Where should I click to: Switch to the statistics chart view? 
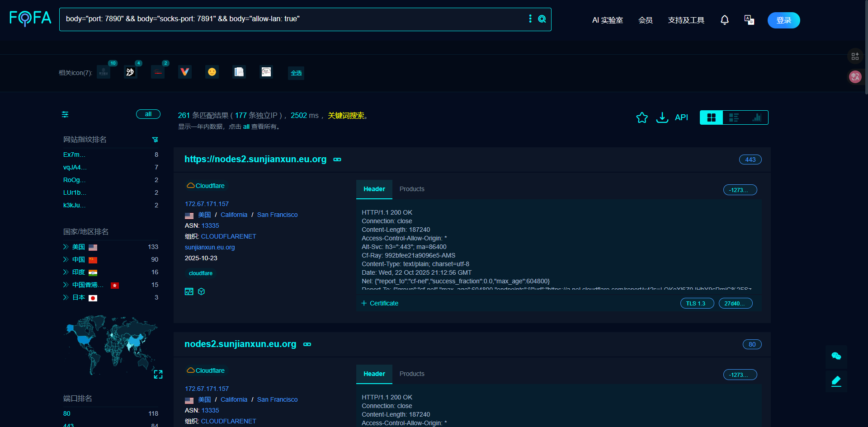757,117
